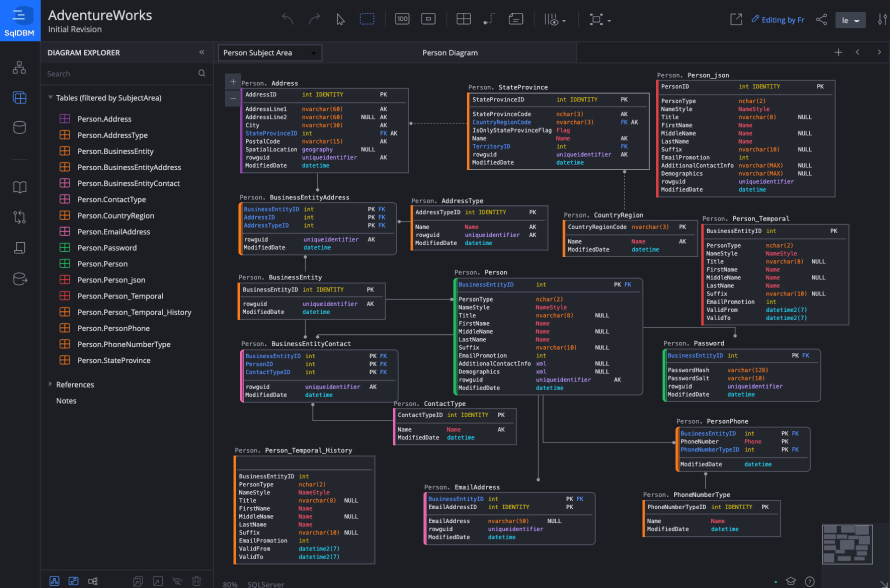Open the Share diagram icon
890x588 pixels.
pyautogui.click(x=821, y=19)
